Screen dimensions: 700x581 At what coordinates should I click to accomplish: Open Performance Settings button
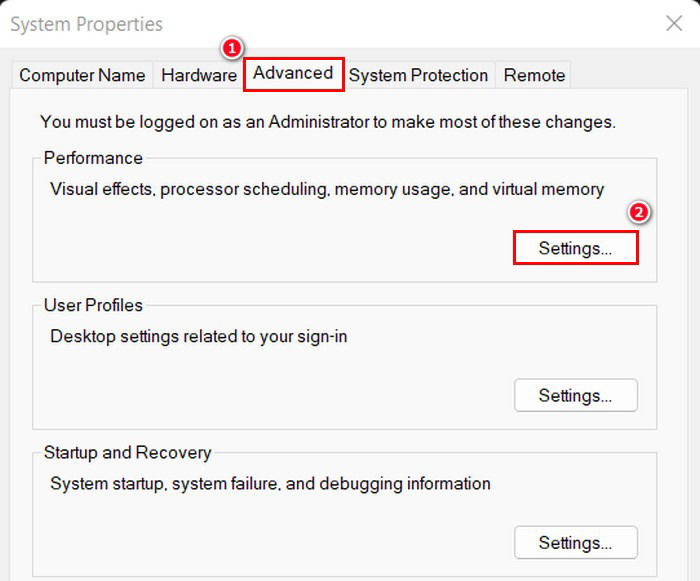pyautogui.click(x=575, y=248)
